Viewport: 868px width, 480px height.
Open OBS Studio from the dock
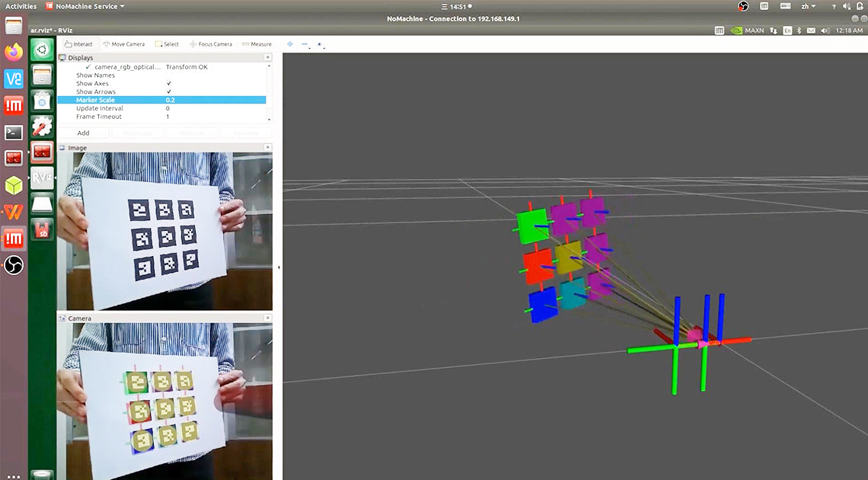14,265
